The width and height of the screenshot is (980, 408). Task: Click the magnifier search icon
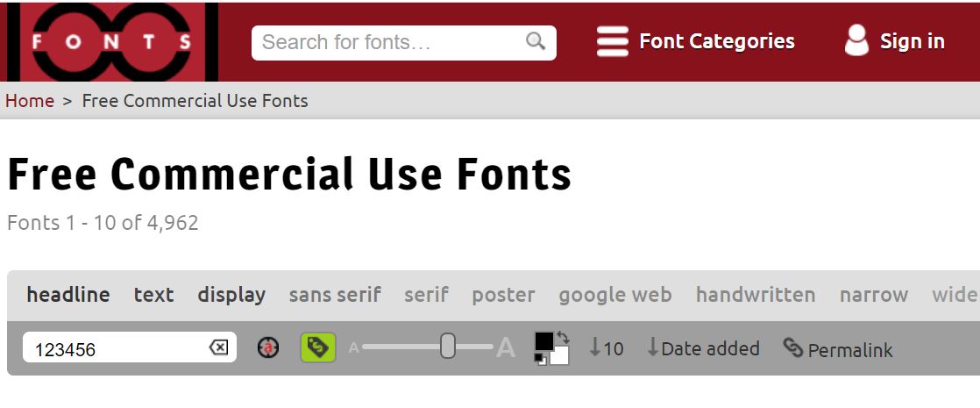point(536,41)
